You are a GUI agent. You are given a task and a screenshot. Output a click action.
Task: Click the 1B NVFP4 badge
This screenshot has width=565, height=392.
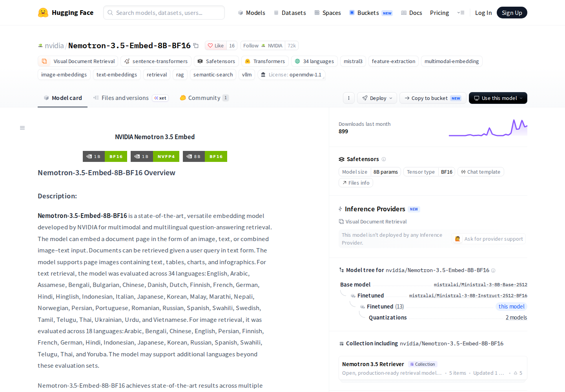155,156
